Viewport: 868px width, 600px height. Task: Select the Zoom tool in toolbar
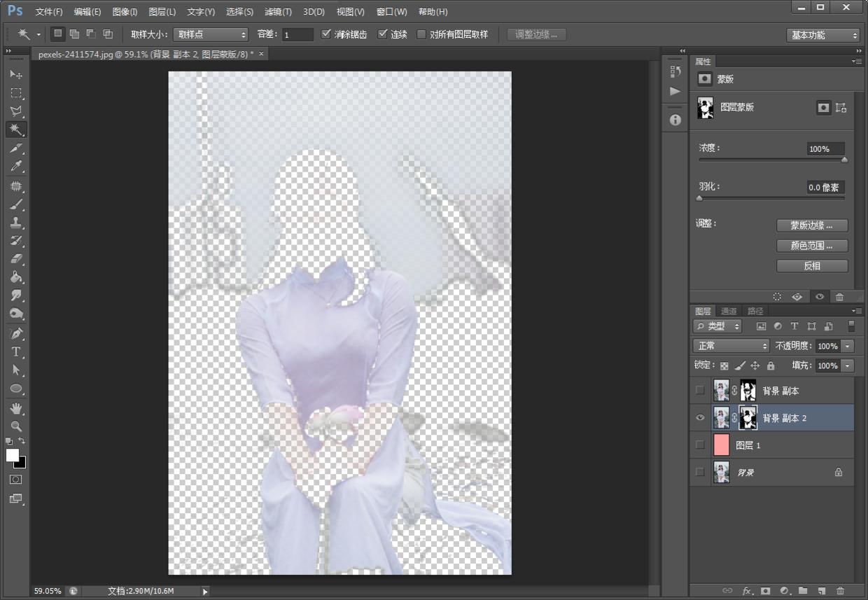(16, 426)
